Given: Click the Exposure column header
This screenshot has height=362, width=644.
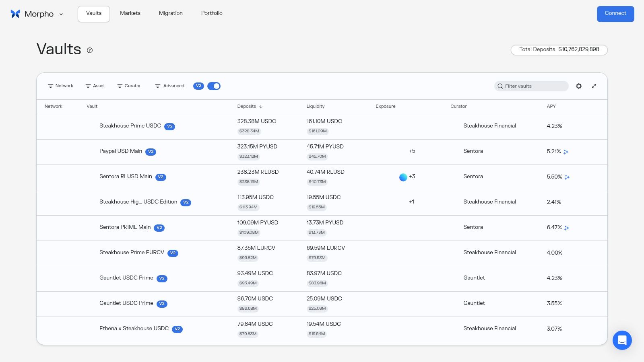Looking at the screenshot, I should (386, 107).
